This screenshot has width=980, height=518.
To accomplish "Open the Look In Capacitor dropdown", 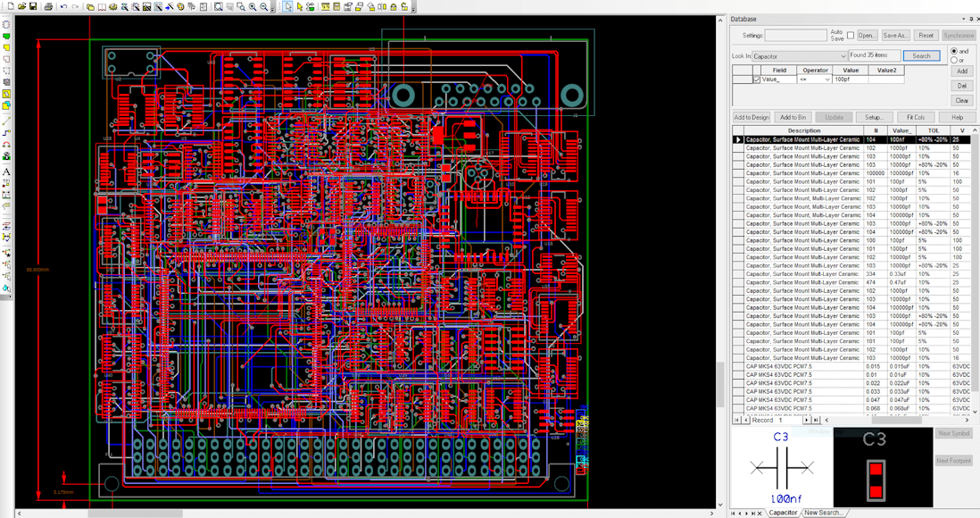I will click(843, 55).
